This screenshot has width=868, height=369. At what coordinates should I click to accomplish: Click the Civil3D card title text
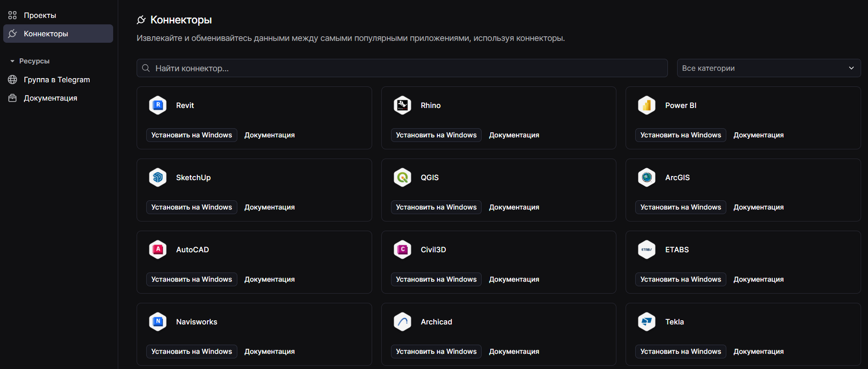pyautogui.click(x=433, y=250)
